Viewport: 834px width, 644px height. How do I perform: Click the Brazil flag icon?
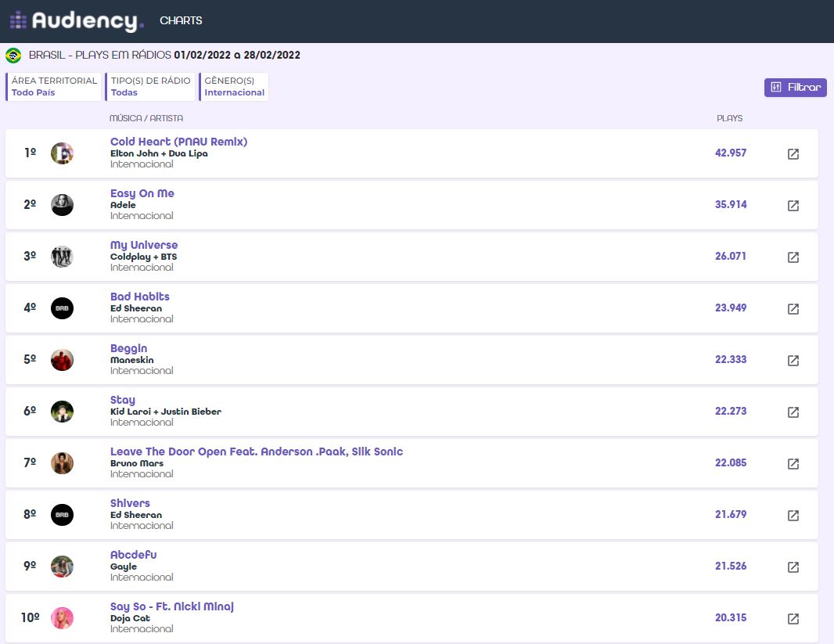pos(13,56)
